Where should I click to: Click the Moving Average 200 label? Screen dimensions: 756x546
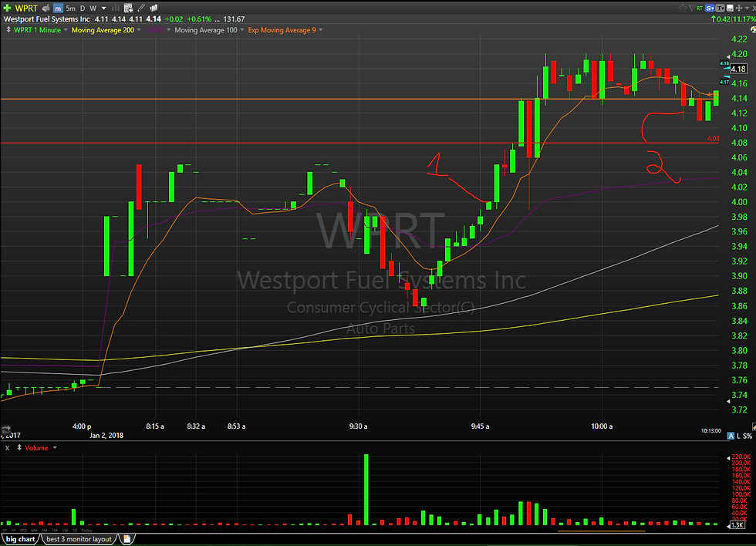(x=103, y=30)
